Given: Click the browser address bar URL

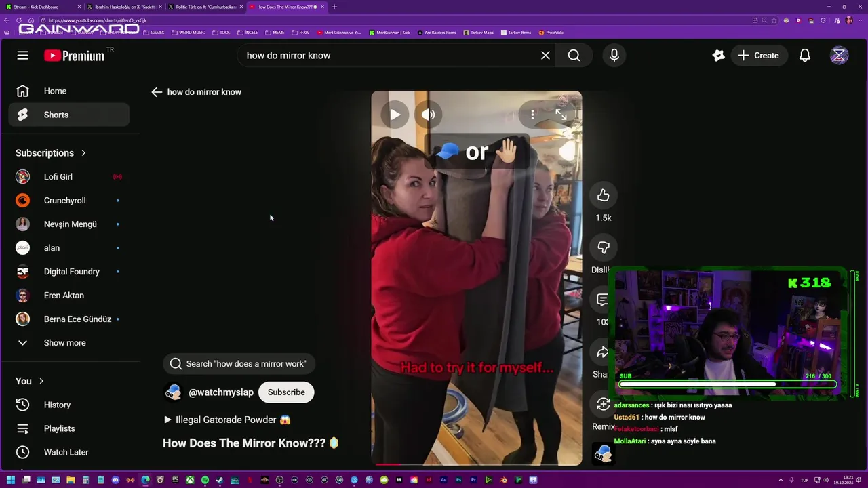Looking at the screenshot, I should 98,20.
